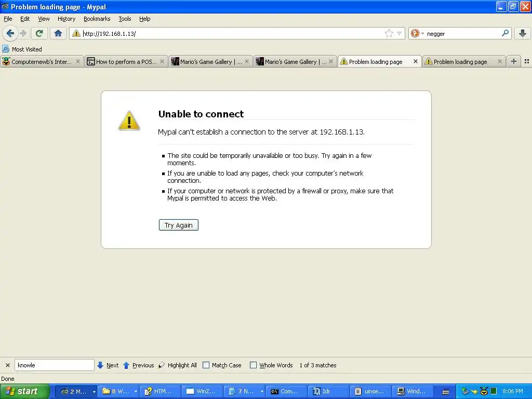Viewport: 532px width, 399px height.
Task: Reload the current page
Action: (39, 33)
